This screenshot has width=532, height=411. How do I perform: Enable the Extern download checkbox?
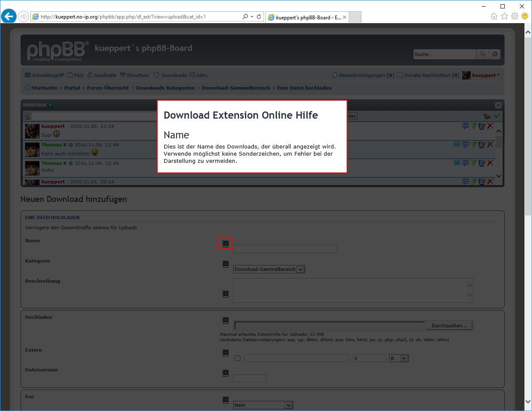click(237, 358)
